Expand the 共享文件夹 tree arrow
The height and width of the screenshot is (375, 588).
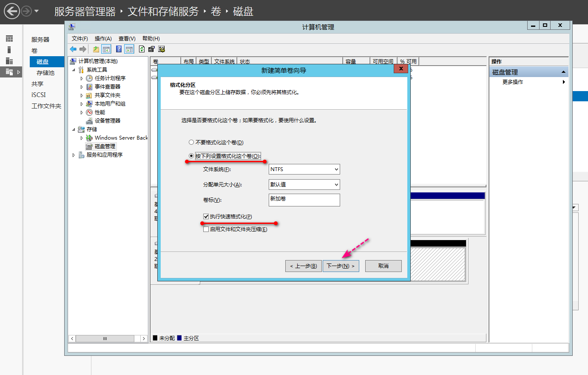coord(82,95)
